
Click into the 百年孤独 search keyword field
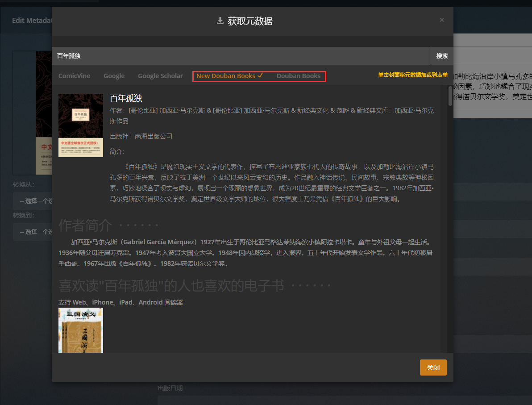click(241, 56)
